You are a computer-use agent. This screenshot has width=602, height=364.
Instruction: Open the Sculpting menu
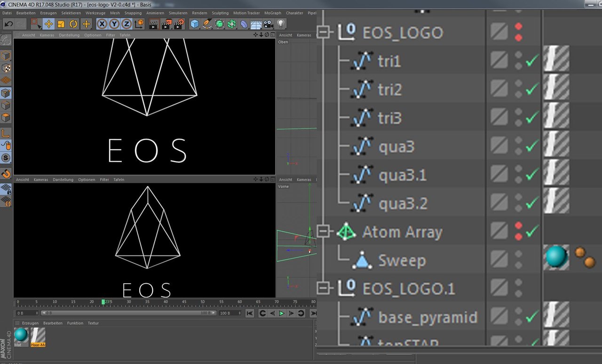220,13
